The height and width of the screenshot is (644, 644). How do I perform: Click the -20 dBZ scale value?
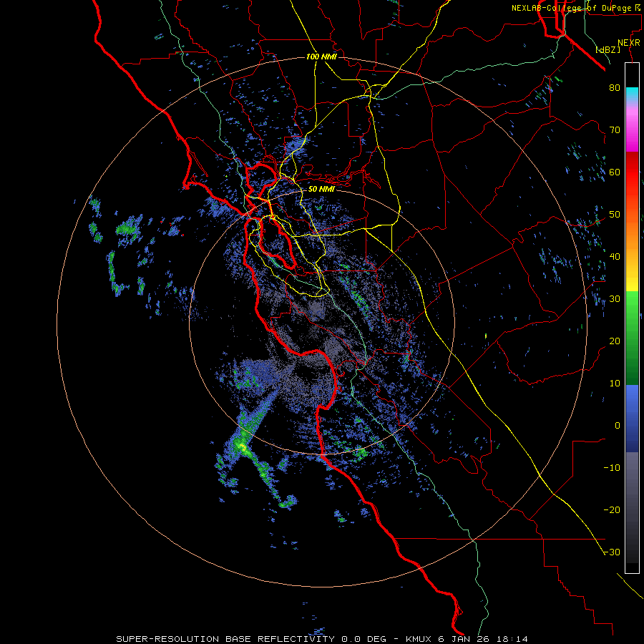coord(612,510)
